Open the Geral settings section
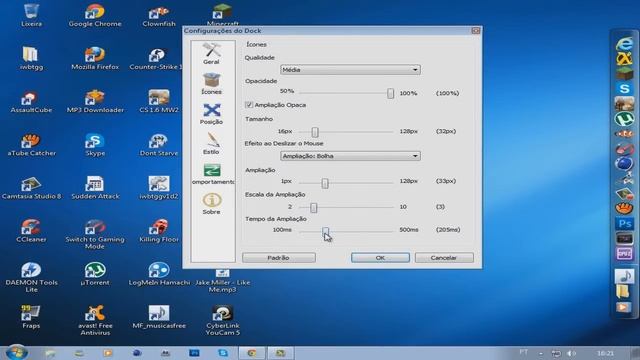640x360 pixels. (x=211, y=53)
